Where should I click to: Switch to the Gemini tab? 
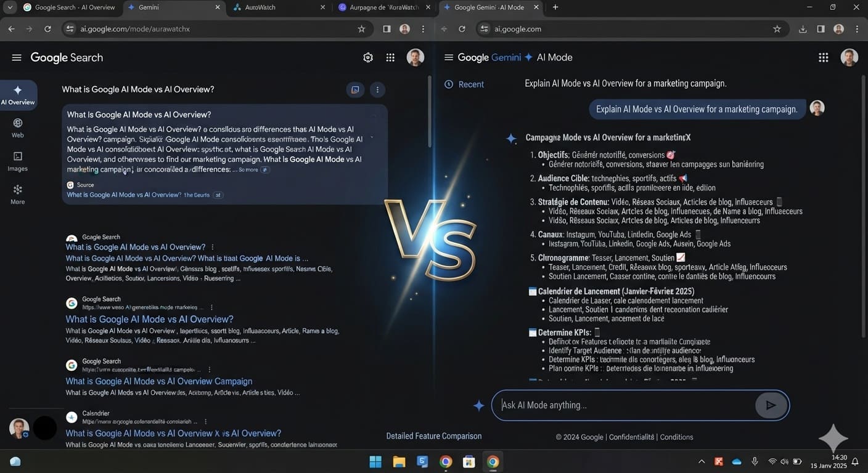(174, 7)
